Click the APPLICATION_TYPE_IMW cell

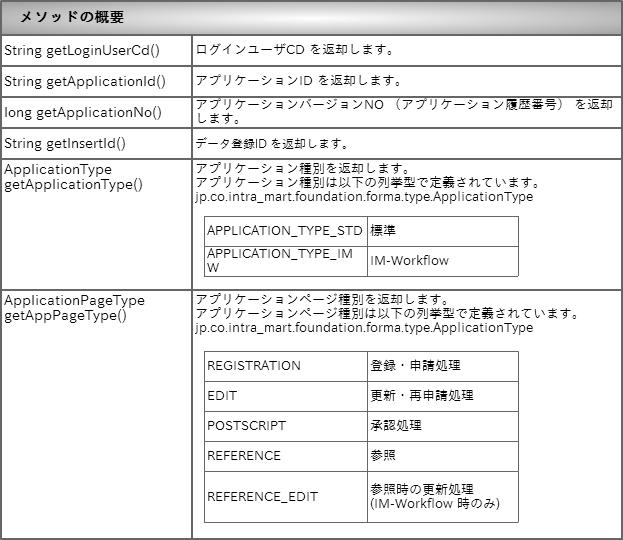pyautogui.click(x=286, y=261)
